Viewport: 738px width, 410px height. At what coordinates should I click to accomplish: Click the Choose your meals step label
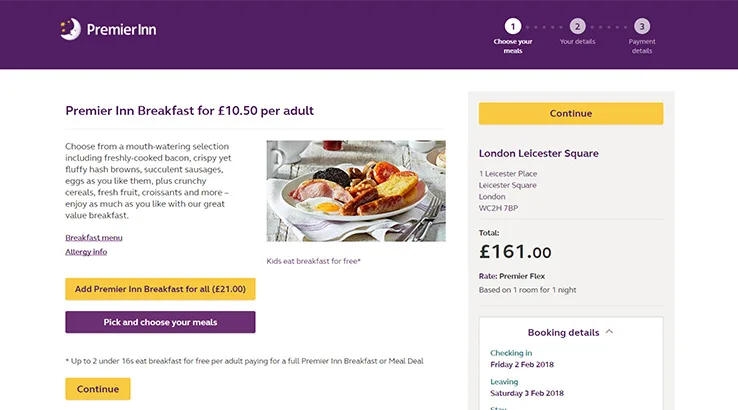(x=513, y=46)
